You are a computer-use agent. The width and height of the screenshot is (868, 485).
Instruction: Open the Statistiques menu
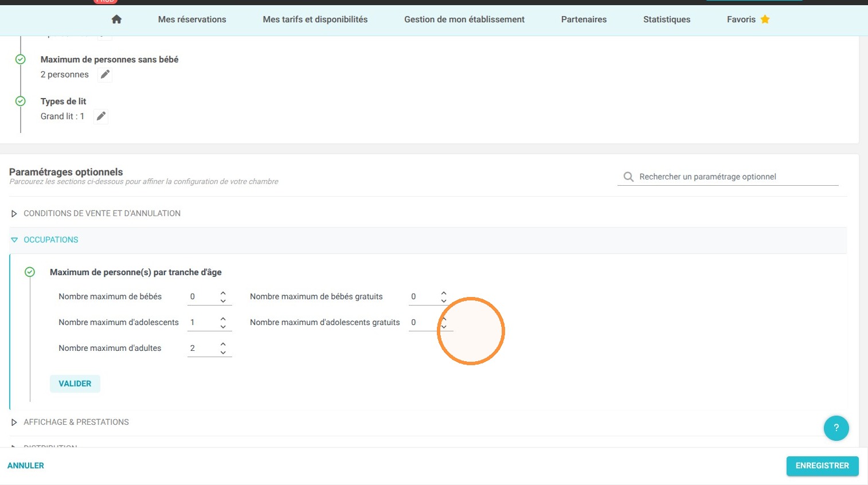(x=667, y=19)
